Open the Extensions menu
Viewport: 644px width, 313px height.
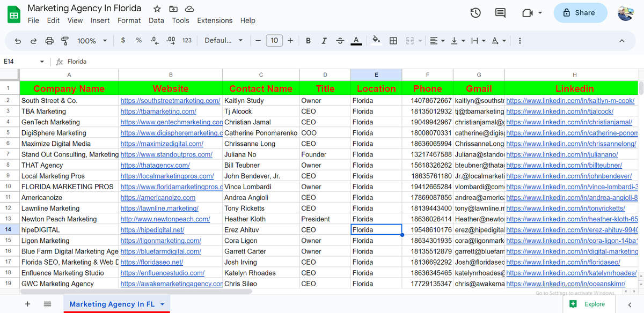(x=215, y=20)
